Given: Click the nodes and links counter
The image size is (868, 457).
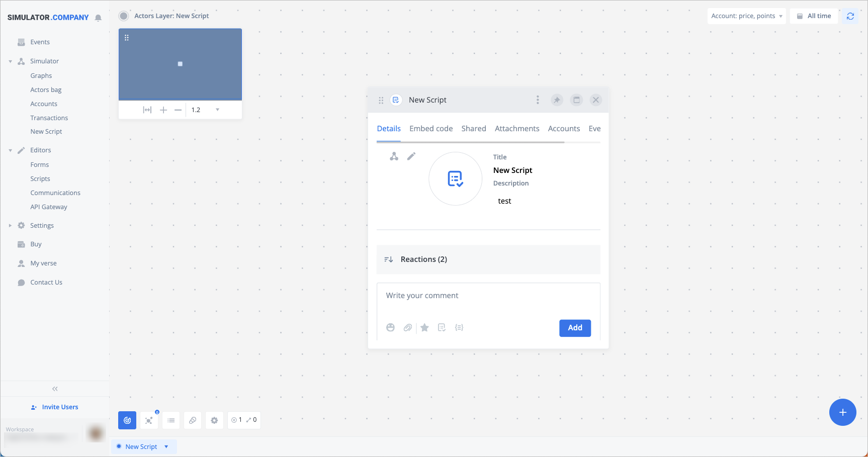Looking at the screenshot, I should coord(244,420).
